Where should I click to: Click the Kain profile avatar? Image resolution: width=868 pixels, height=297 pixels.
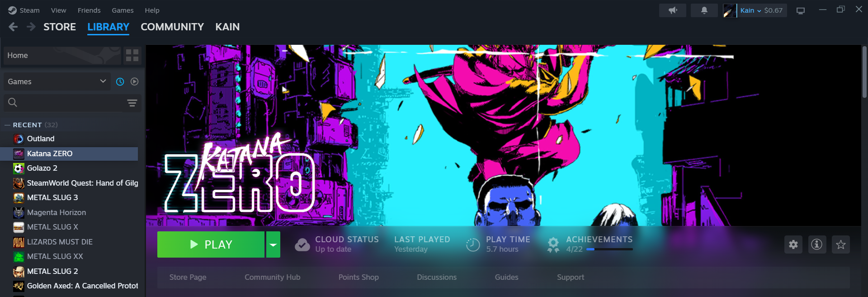tap(730, 10)
